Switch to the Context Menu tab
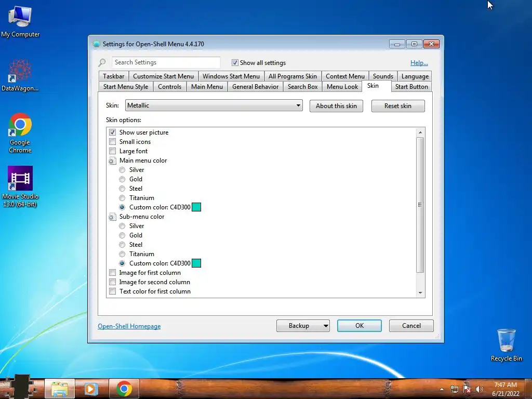Screen dimensions: 532x399 pos(345,76)
